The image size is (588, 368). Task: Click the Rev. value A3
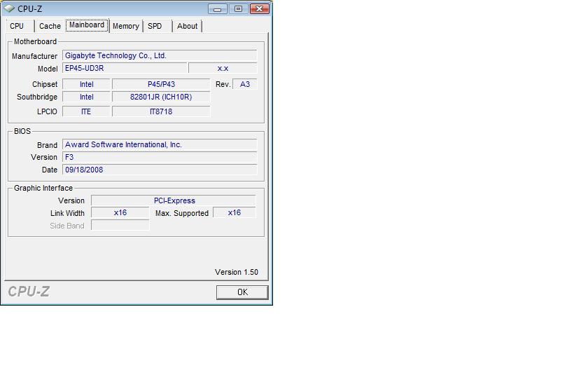pos(244,84)
